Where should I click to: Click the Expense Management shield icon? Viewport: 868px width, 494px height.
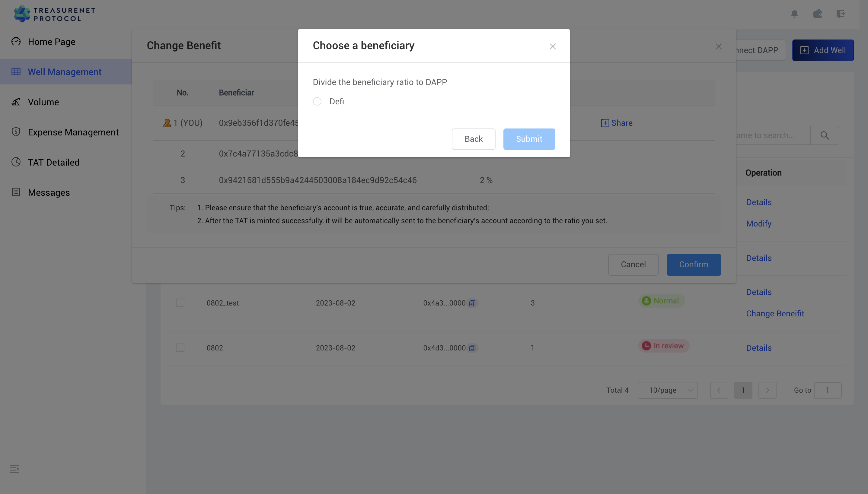pyautogui.click(x=16, y=131)
